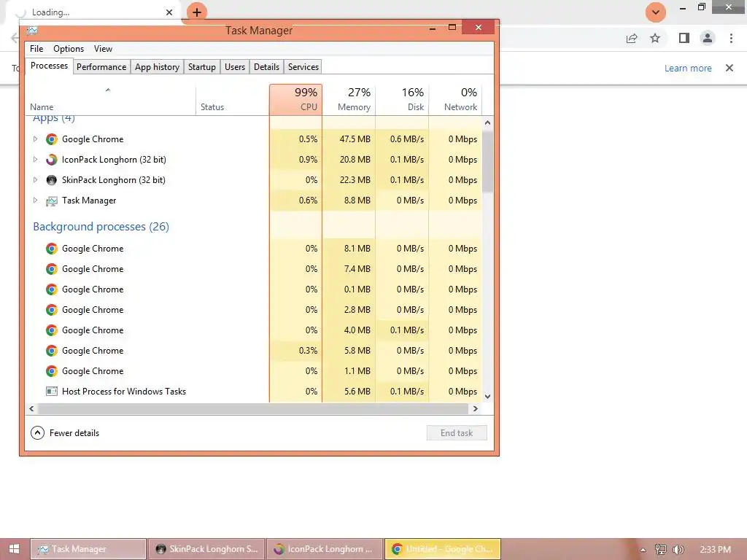The height and width of the screenshot is (560, 747).
Task: Switch to Startup tab
Action: point(201,67)
